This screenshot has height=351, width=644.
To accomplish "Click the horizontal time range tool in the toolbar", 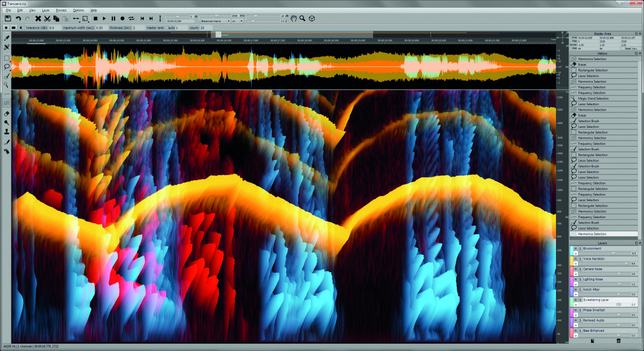I will [76, 19].
